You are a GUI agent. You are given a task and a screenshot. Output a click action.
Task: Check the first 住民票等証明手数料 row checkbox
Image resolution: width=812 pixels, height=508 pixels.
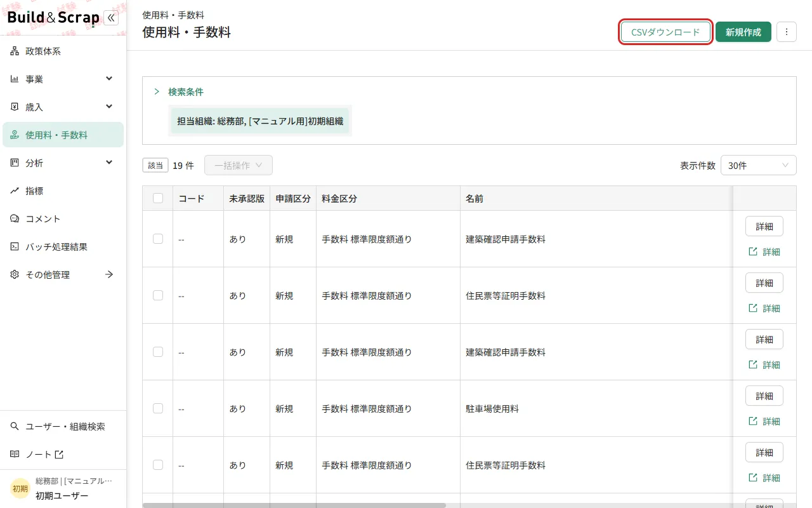coord(158,296)
